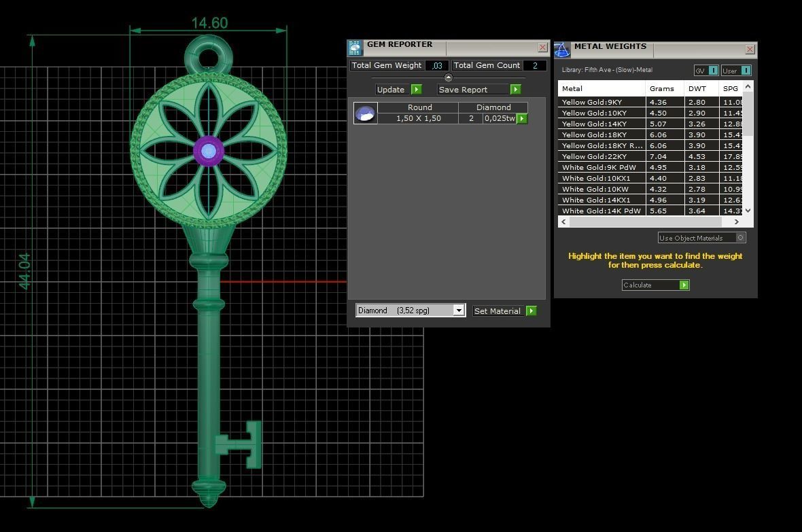
Task: Click green arrow next to Set Material
Action: coord(531,311)
